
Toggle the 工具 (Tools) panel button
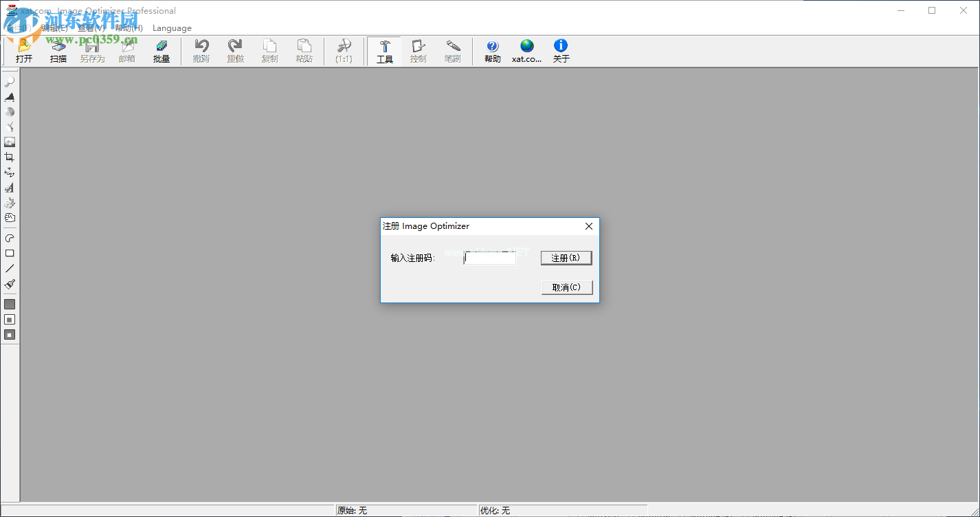385,51
